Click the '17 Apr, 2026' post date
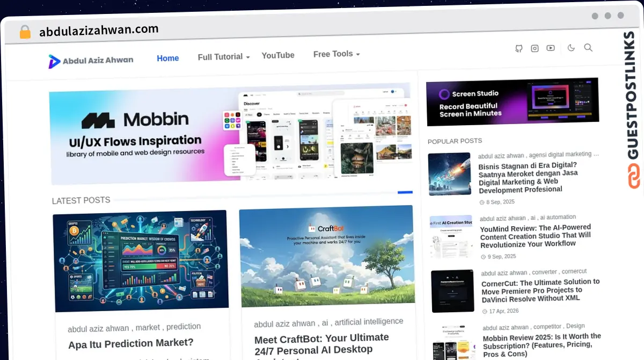Viewport: 644px width, 360px height. [x=503, y=311]
